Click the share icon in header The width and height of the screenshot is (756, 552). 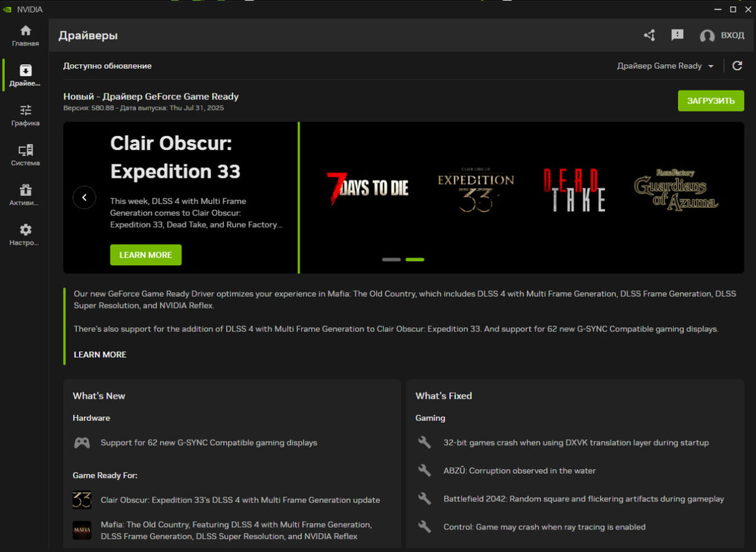[650, 35]
